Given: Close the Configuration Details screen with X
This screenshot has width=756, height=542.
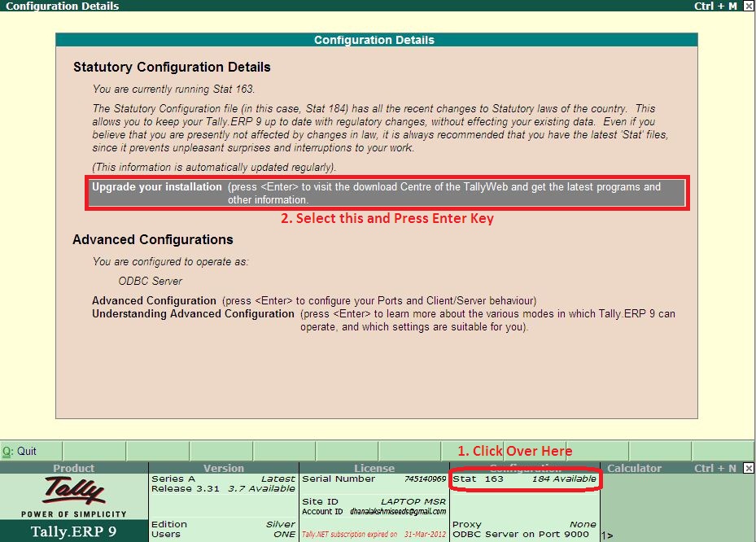Looking at the screenshot, I should tap(749, 6).
